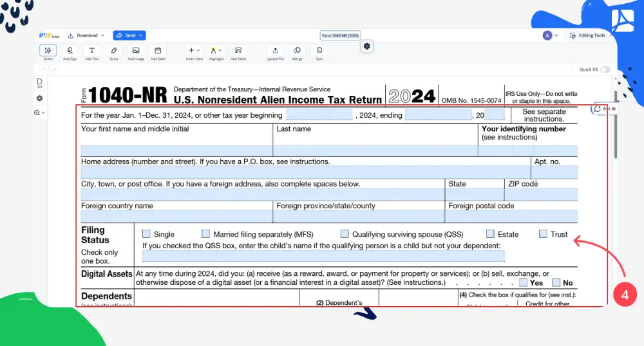Viewport: 644px width, 346px height.
Task: Click the undo arrow
Action: click(x=44, y=69)
